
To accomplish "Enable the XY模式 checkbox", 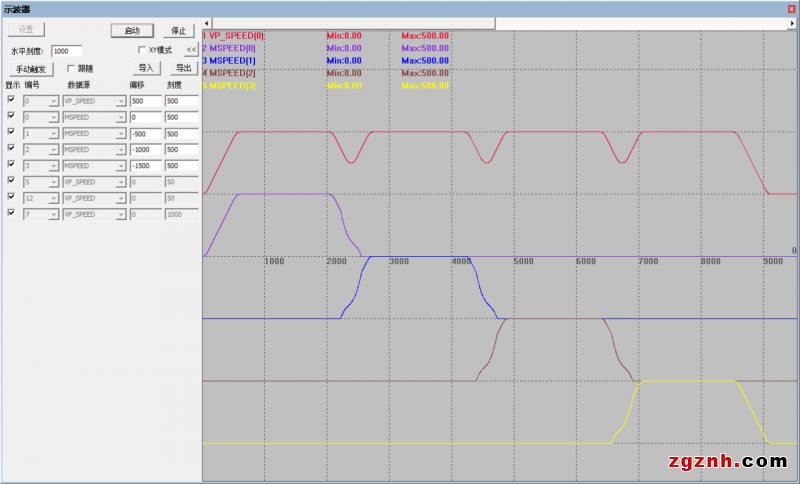I will point(142,49).
